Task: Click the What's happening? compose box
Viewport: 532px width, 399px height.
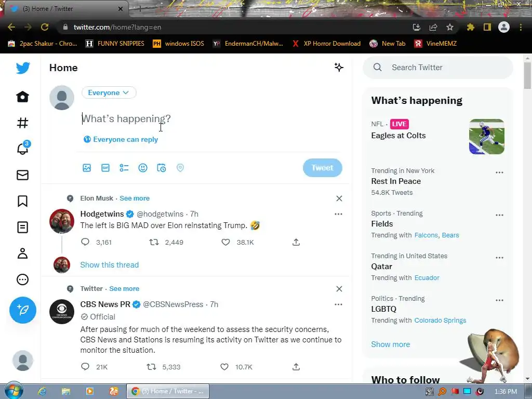Action: click(x=210, y=118)
